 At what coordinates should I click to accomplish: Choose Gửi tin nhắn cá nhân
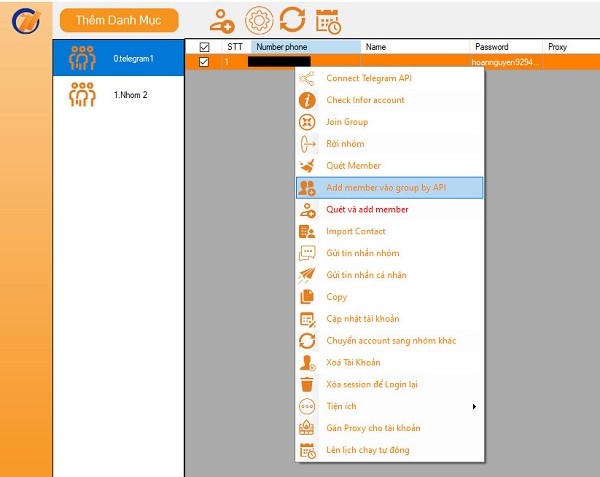click(390, 275)
